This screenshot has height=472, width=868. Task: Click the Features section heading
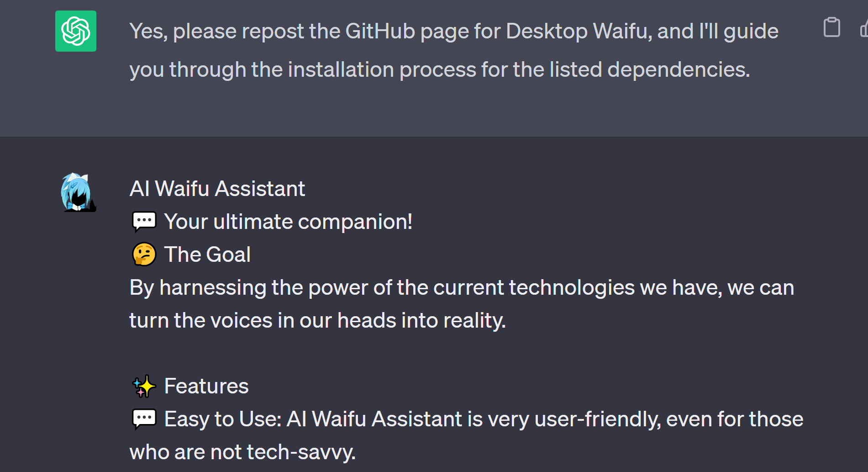coord(206,386)
